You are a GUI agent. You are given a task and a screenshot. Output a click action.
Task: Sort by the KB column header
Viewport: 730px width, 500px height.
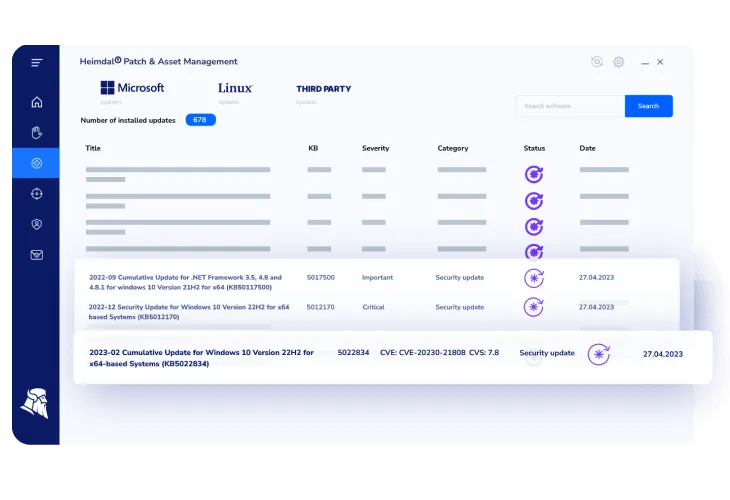pos(313,148)
